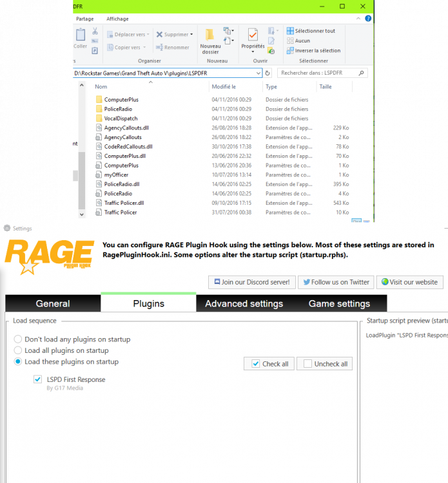Viewport: 448px width, 483px height.
Task: Select the VocalDispatch folder icon
Action: [x=99, y=118]
